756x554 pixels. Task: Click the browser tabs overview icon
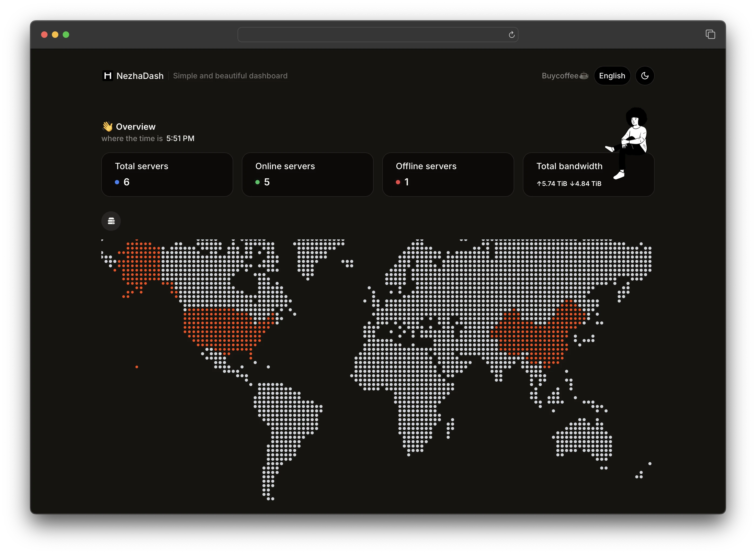pos(710,35)
